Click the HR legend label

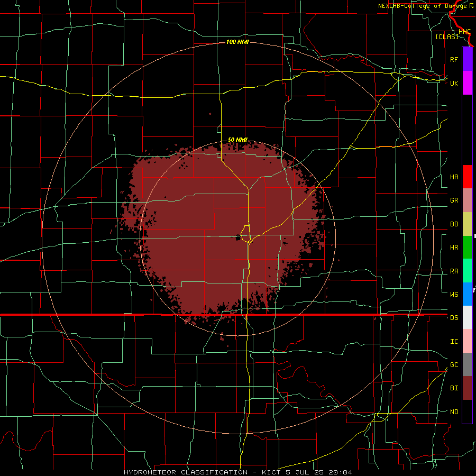pos(454,248)
